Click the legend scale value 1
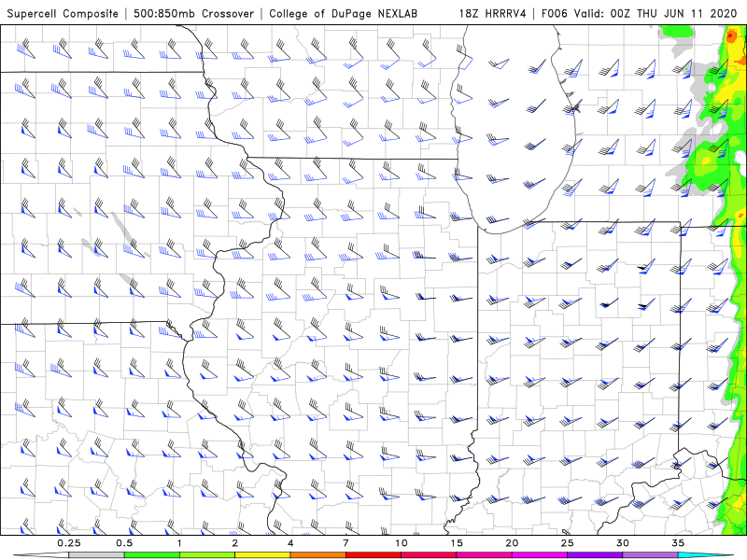747x560 pixels. click(x=179, y=543)
